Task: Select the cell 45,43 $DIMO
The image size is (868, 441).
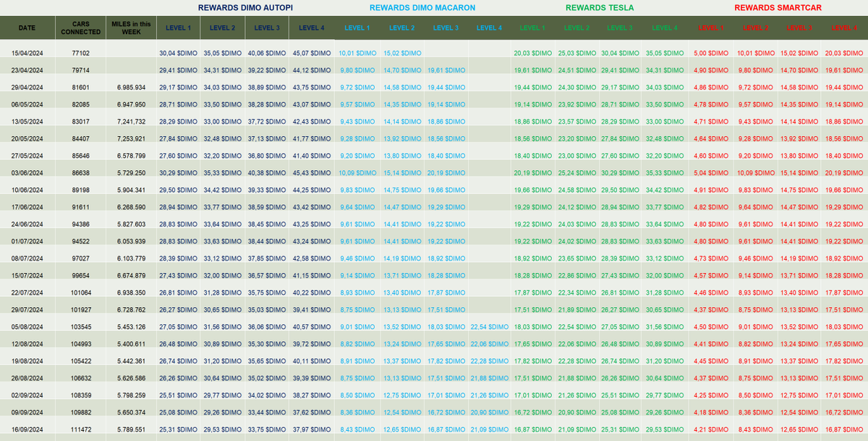Action: 311,173
